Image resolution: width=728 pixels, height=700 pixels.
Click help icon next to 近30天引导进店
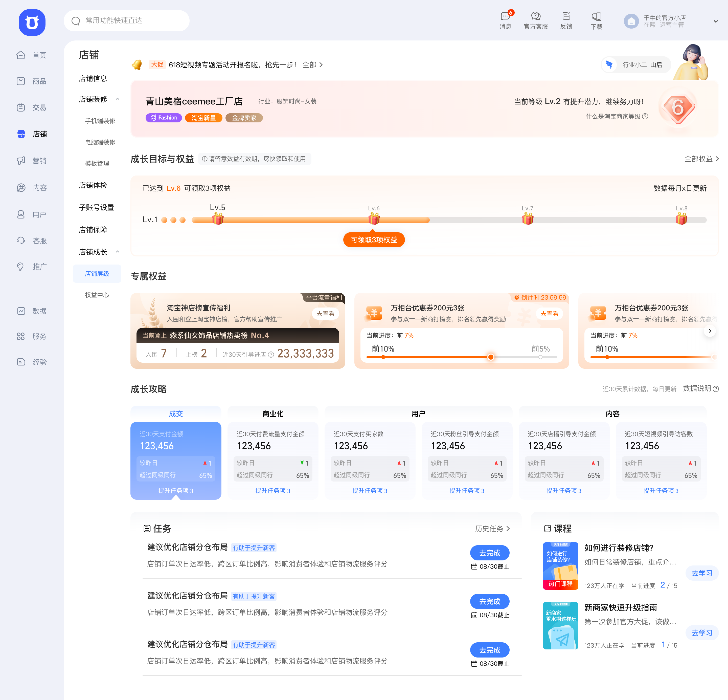coord(271,355)
